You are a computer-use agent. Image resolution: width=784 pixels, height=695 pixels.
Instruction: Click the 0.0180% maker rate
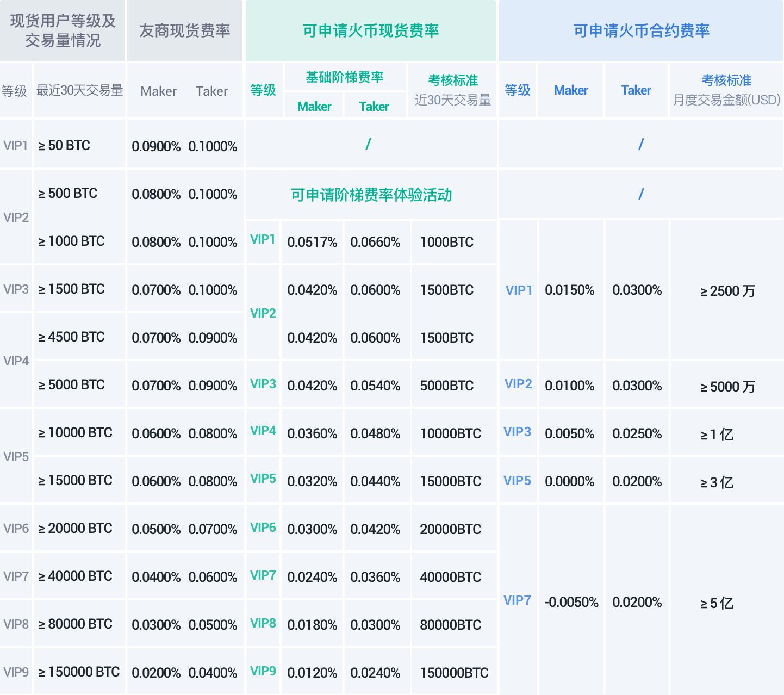(x=312, y=625)
